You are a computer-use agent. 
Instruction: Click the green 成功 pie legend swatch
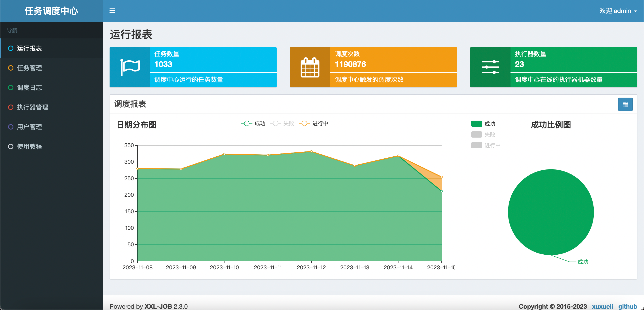476,124
